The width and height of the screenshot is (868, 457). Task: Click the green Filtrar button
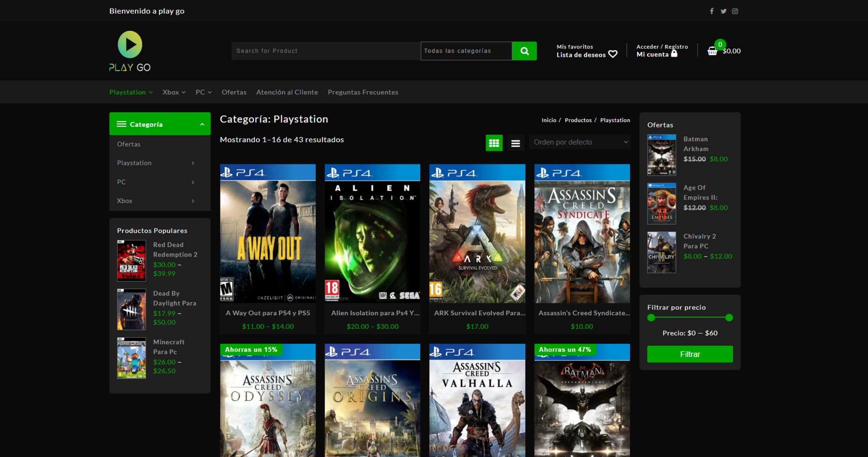[690, 354]
